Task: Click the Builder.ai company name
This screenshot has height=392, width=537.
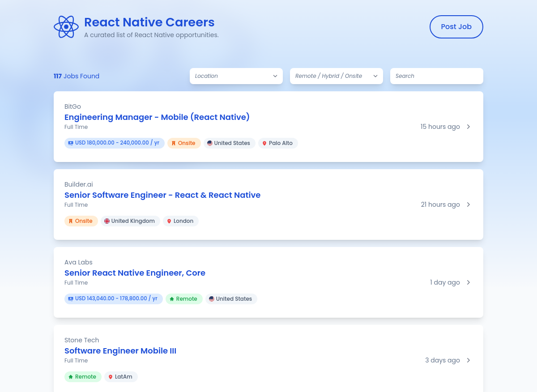Action: pyautogui.click(x=79, y=184)
